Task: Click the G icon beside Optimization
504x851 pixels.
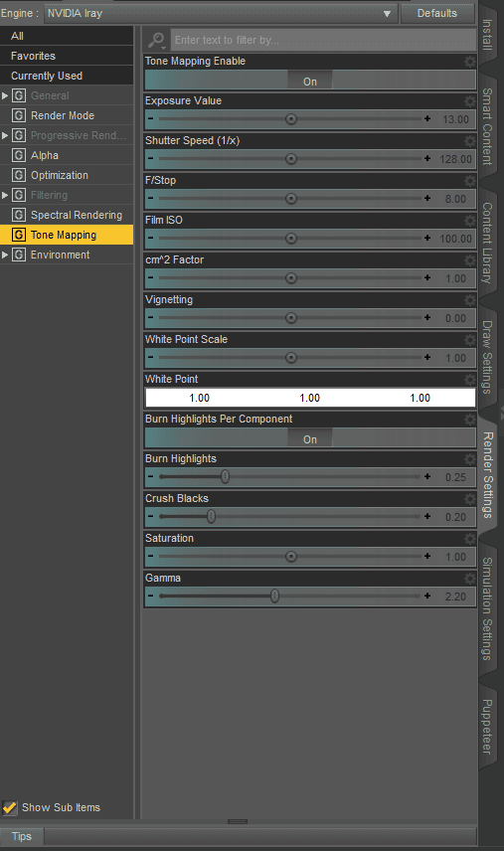Action: point(19,175)
